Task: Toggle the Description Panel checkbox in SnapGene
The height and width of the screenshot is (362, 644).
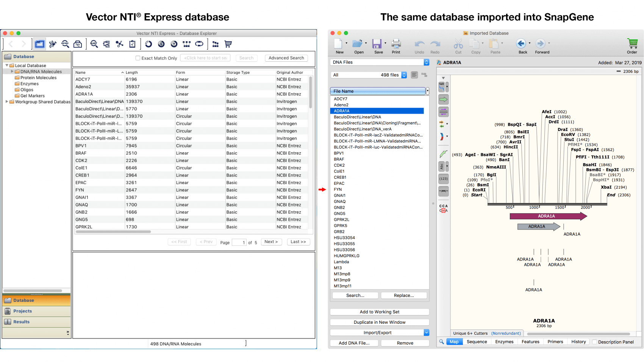Action: (594, 342)
